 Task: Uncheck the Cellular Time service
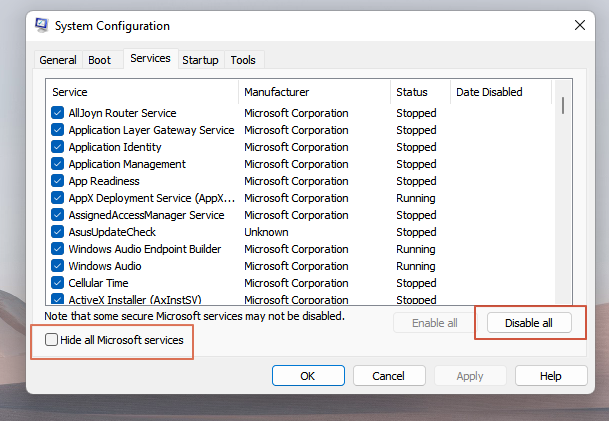(x=57, y=283)
